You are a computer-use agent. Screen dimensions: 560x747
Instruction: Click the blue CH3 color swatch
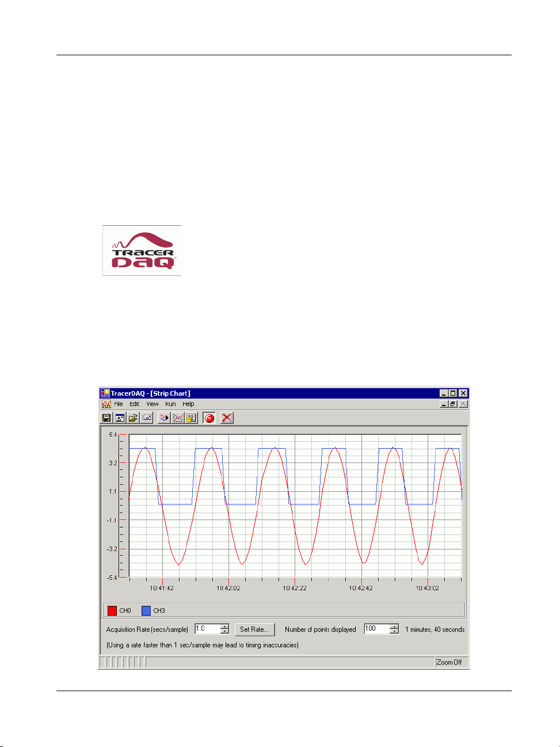pyautogui.click(x=146, y=611)
